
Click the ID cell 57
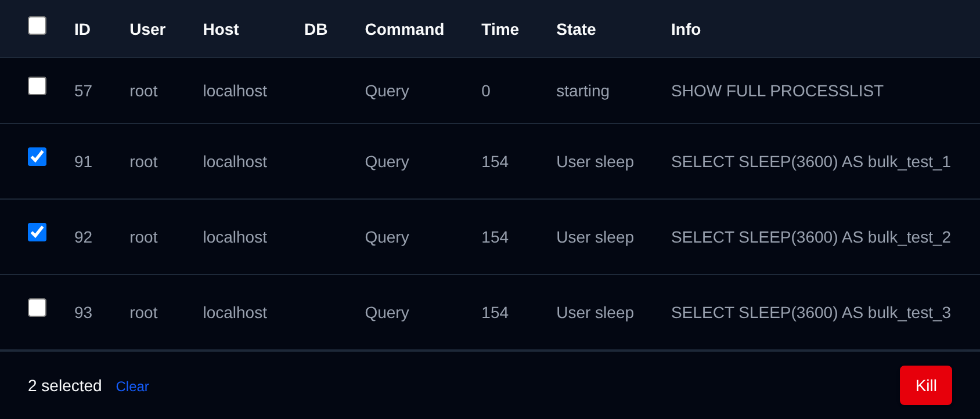[83, 91]
